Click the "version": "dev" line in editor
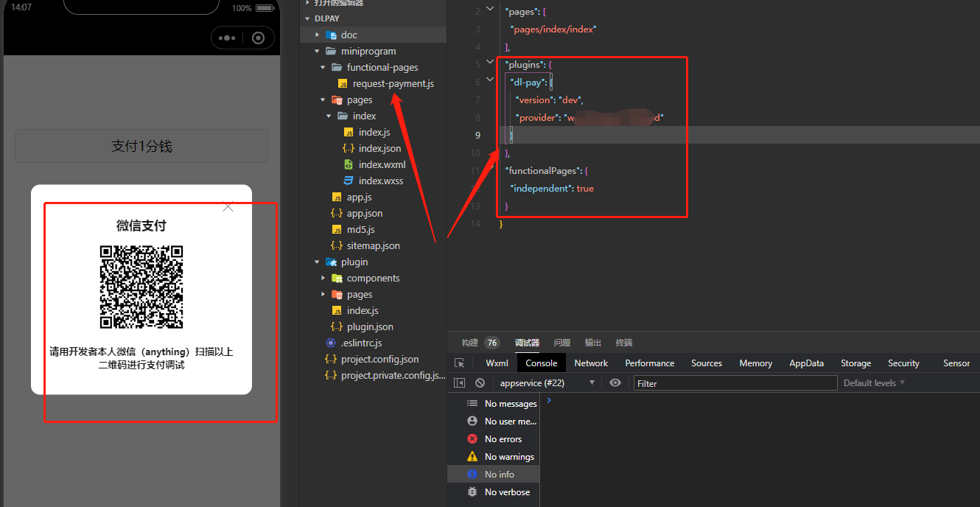The width and height of the screenshot is (980, 507). tap(550, 99)
